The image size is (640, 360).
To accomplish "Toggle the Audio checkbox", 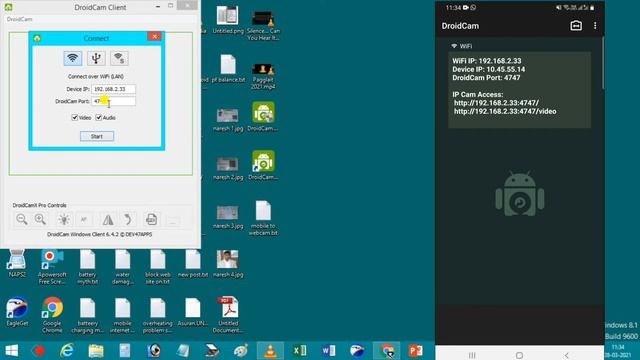I will [98, 118].
